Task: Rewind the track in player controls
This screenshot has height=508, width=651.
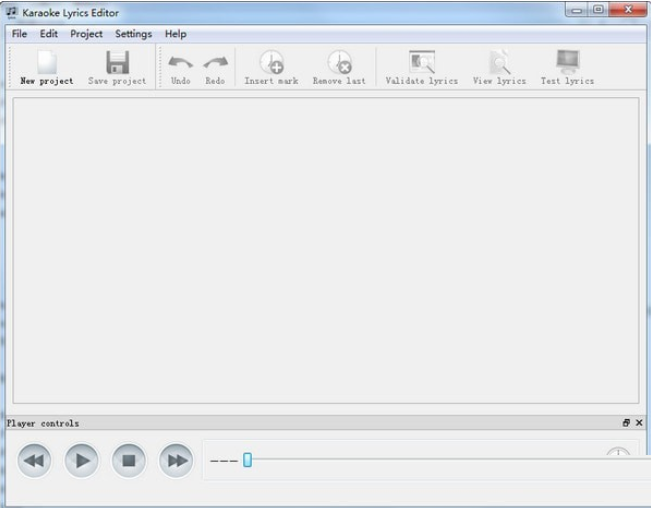Action: click(34, 460)
